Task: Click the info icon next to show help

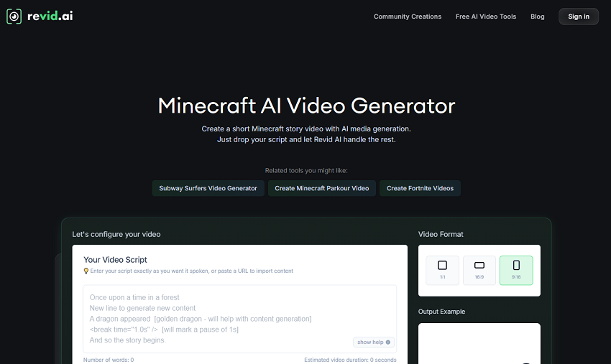Action: (x=387, y=342)
